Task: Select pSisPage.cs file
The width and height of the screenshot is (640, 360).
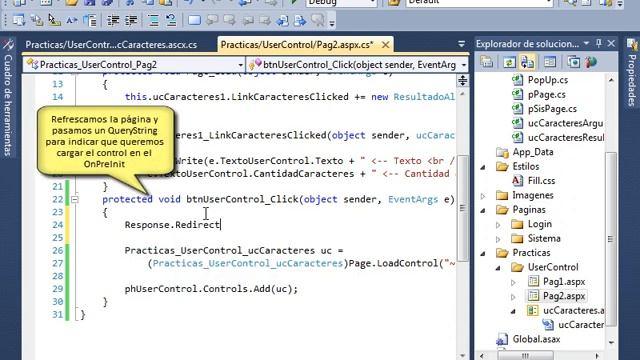Action: point(552,109)
